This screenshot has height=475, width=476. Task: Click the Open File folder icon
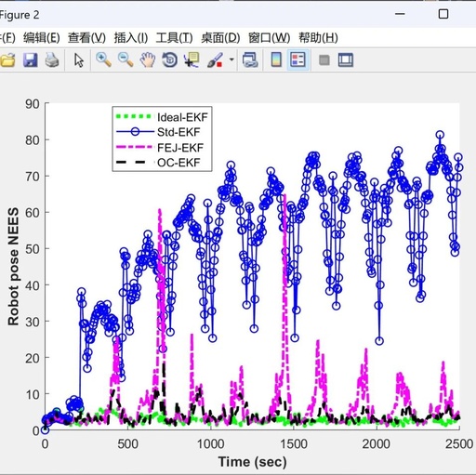click(x=7, y=59)
